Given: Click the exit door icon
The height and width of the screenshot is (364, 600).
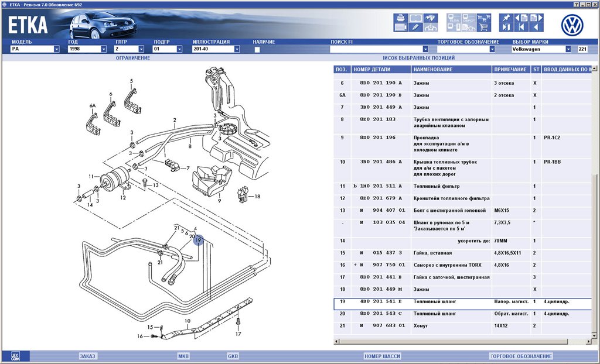Looking at the screenshot, I should pos(506,27).
